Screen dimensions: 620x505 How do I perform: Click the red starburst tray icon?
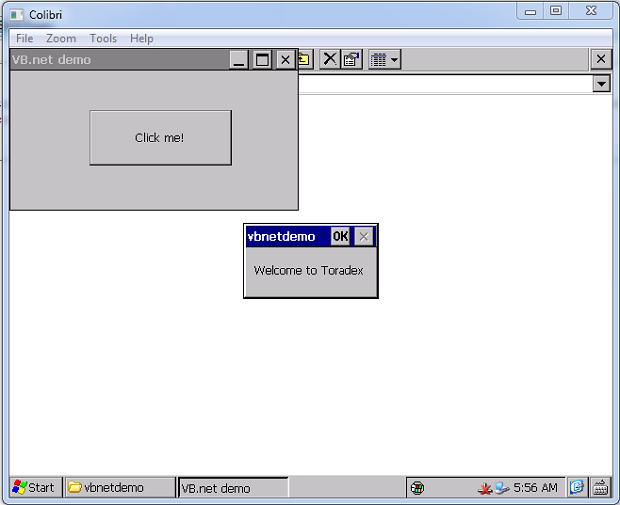[x=485, y=489]
